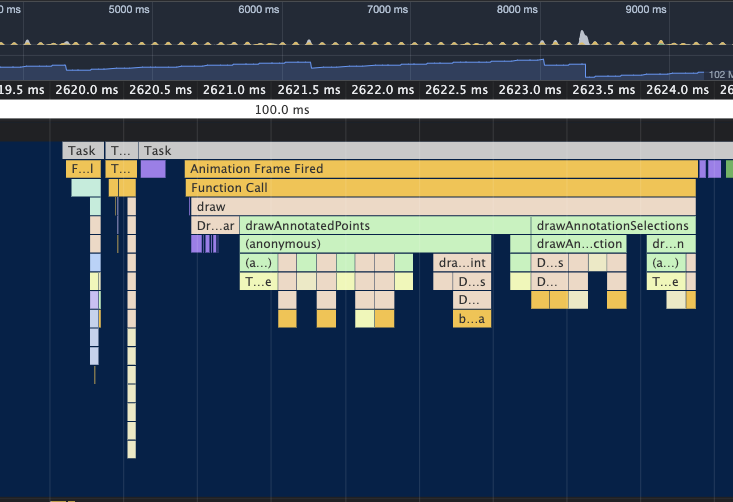This screenshot has width=733, height=502.
Task: Select the Animation Frame Fired bar
Action: pos(441,169)
